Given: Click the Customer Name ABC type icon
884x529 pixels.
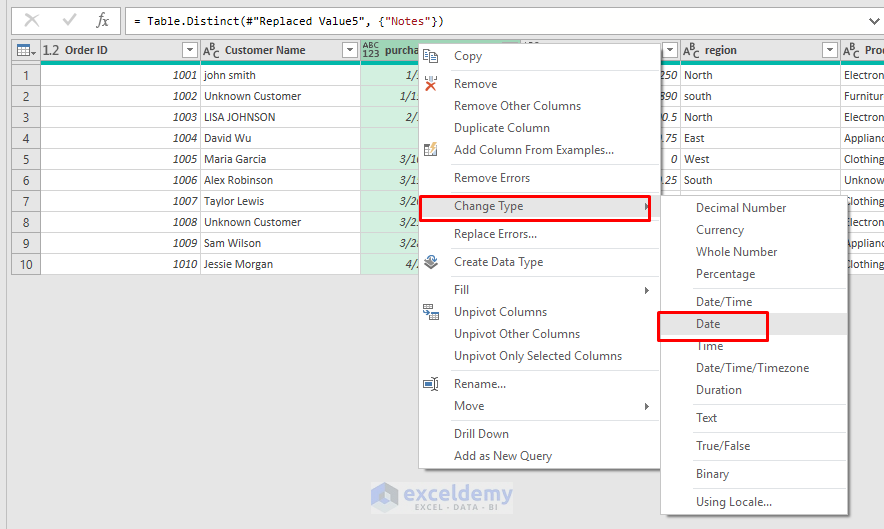Looking at the screenshot, I should 211,50.
